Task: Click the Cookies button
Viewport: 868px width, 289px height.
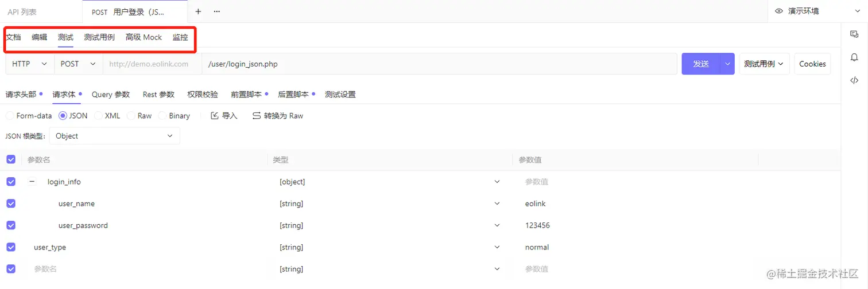Action: [x=812, y=64]
